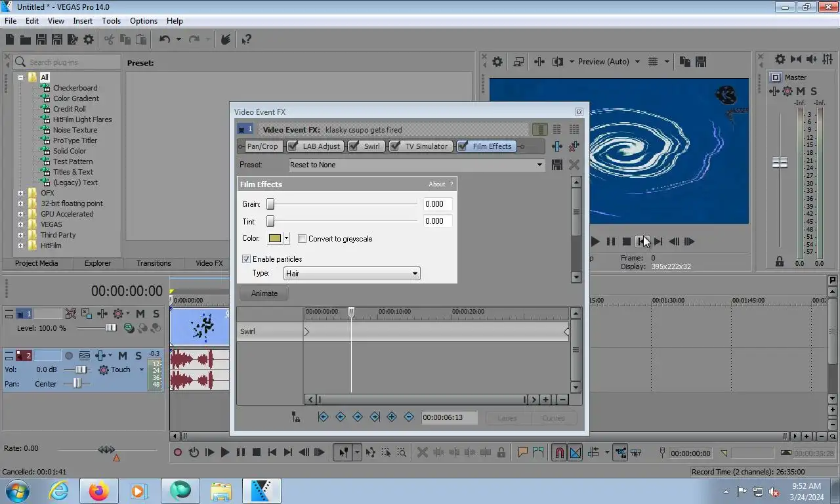Click the Animate button

tap(264, 293)
